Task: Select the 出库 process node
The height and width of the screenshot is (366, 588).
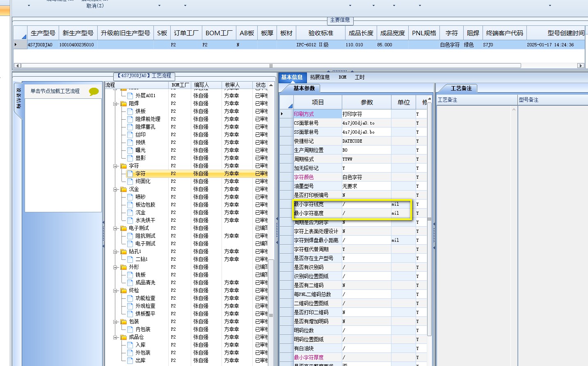Action: coord(140,361)
